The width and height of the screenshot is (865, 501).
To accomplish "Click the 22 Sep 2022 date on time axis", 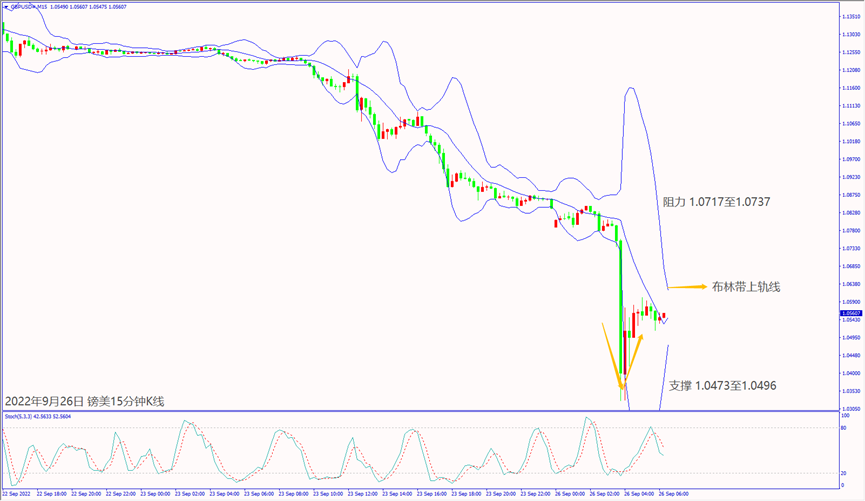I will (x=17, y=494).
